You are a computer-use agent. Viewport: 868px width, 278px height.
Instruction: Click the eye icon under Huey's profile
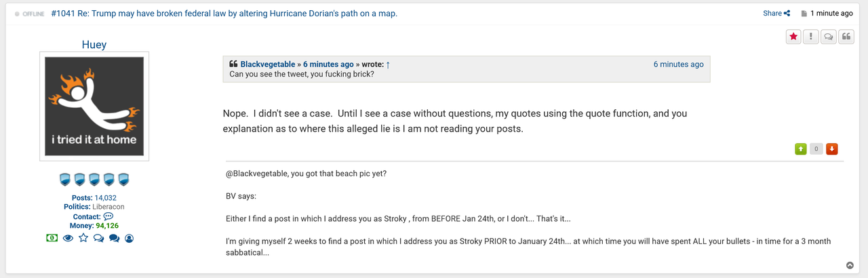(x=68, y=238)
